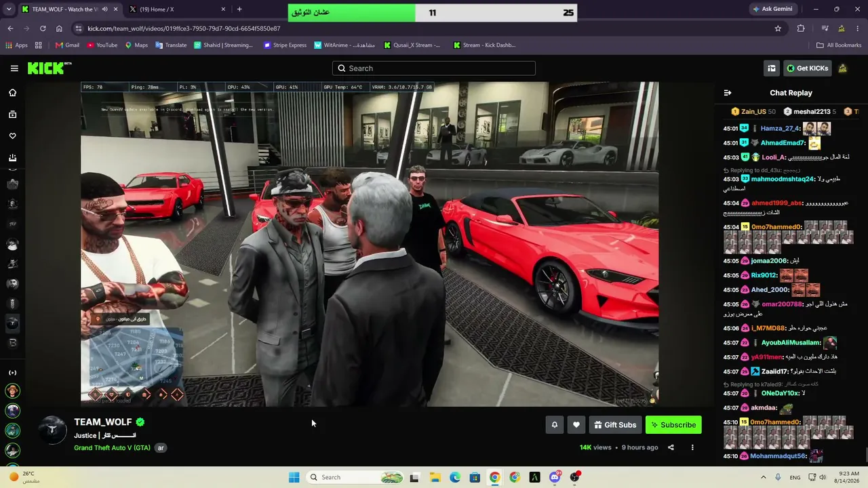
Task: Open the Gmail bookmark
Action: 67,45
